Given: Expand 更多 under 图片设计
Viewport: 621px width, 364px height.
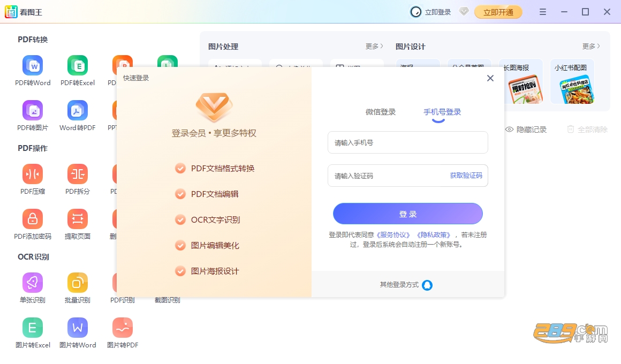Looking at the screenshot, I should [x=591, y=47].
